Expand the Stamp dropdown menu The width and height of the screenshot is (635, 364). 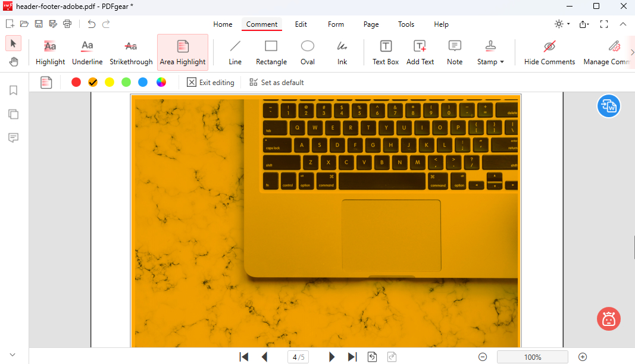point(490,52)
